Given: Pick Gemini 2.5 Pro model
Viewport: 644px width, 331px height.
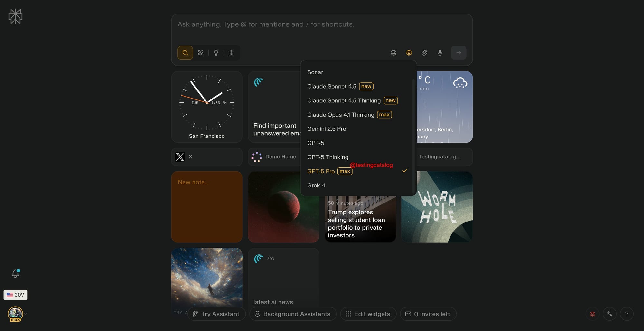Looking at the screenshot, I should (x=327, y=129).
